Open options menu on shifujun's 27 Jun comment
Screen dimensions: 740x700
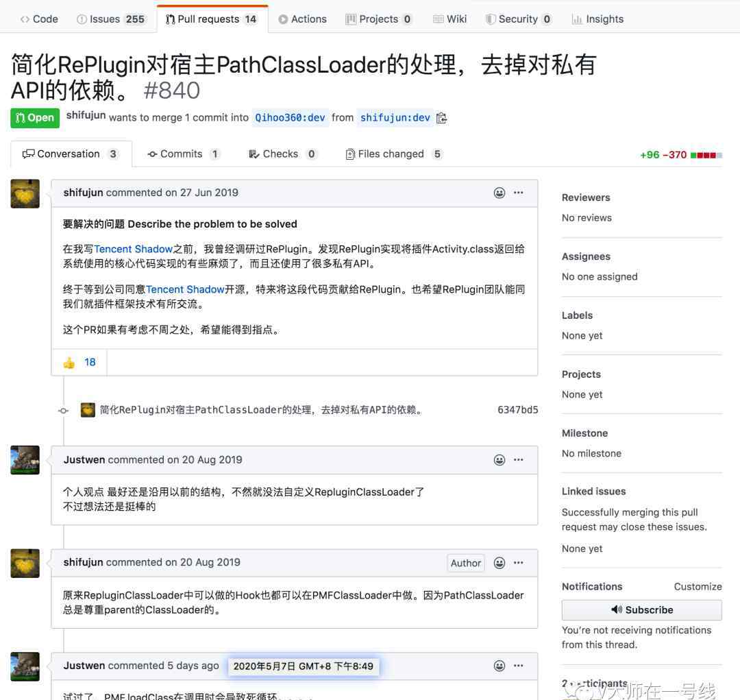[518, 193]
